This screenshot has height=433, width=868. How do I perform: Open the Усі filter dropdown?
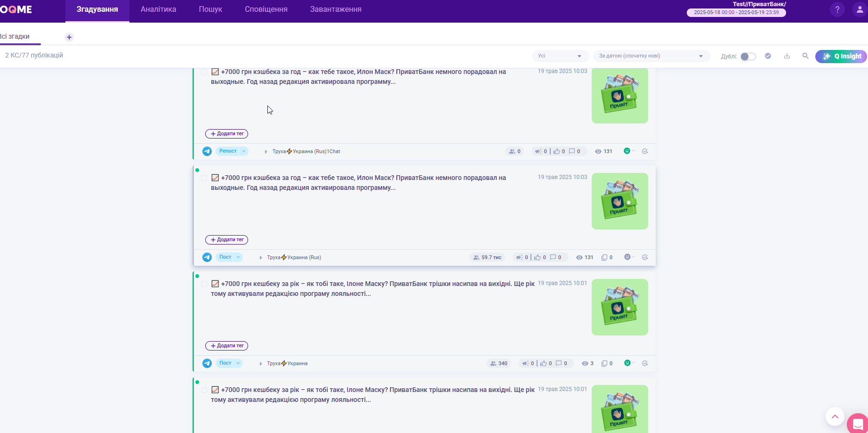[x=561, y=56]
